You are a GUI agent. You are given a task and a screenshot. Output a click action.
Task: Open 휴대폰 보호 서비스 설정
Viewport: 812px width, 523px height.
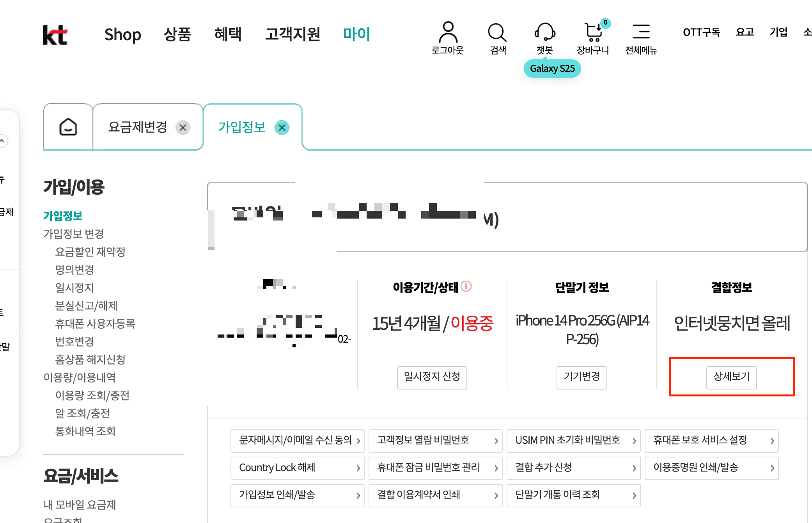click(x=711, y=441)
